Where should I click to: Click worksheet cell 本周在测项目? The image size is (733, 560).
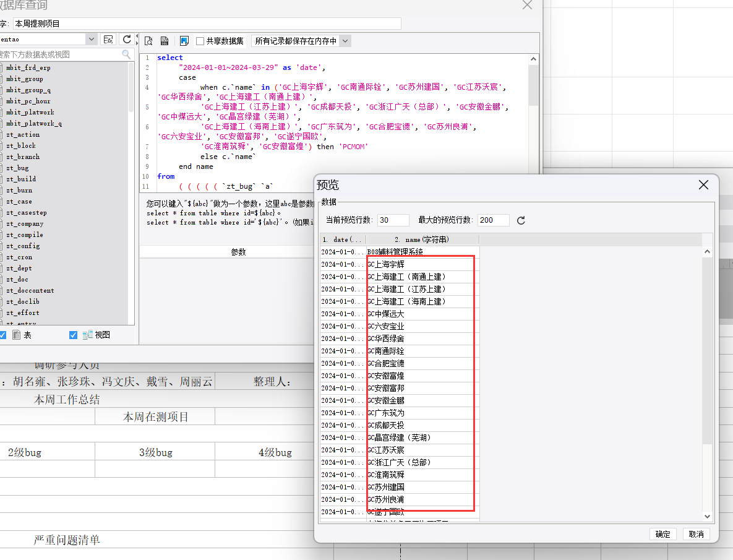tap(155, 416)
